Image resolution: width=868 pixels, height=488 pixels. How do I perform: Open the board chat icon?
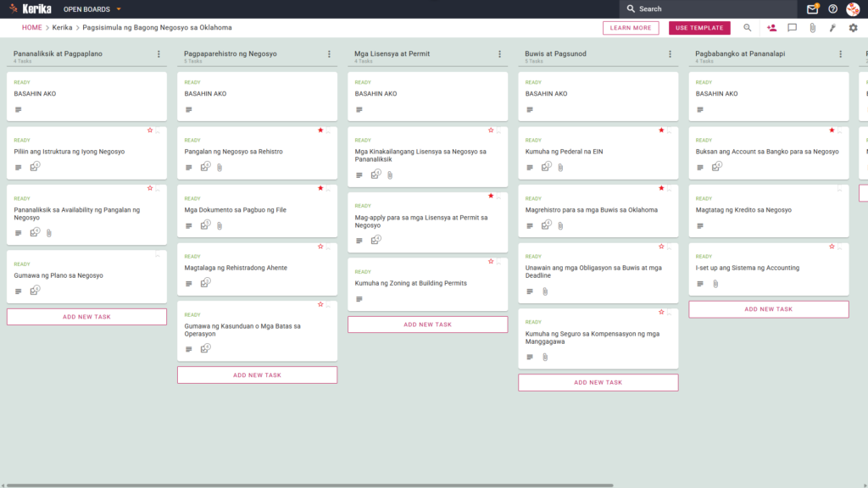coord(793,28)
